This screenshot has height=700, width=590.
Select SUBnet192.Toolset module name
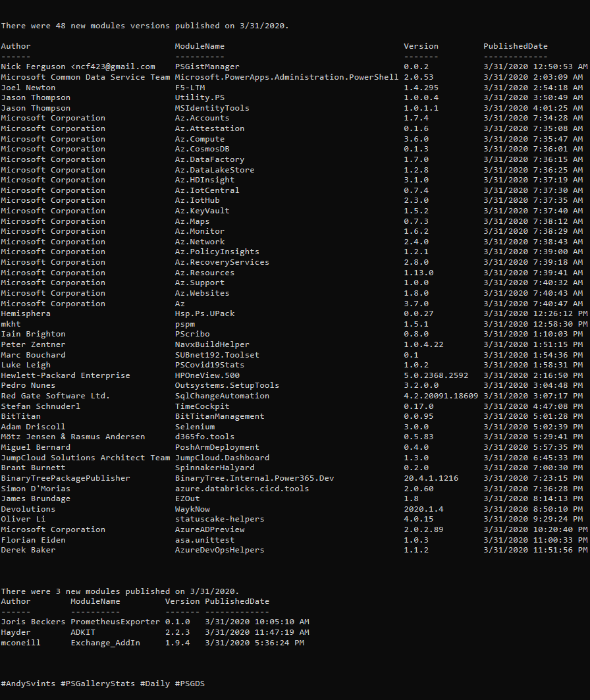217,355
